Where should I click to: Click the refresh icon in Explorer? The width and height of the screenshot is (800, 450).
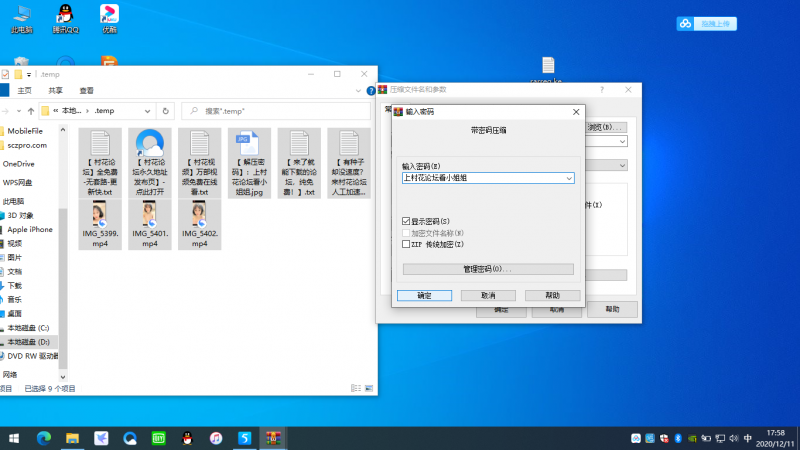point(165,110)
